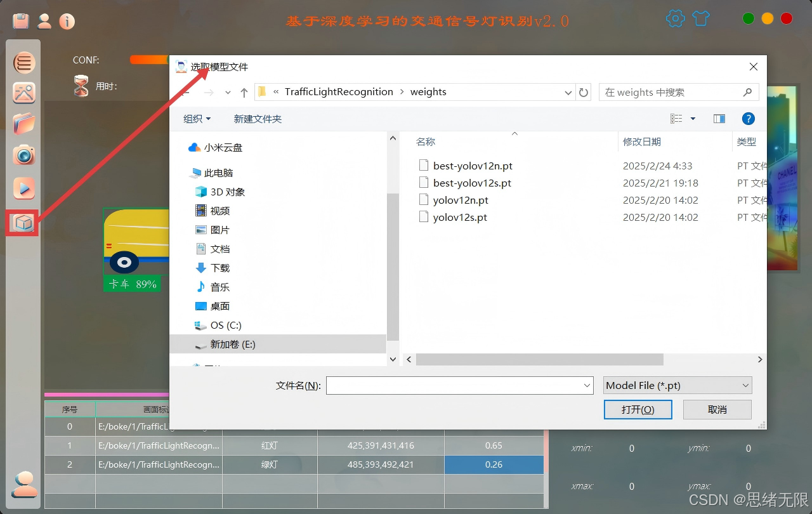Viewport: 812px width, 514px height.
Task: Open the Model File (*.pt) type dropdown
Action: point(678,385)
